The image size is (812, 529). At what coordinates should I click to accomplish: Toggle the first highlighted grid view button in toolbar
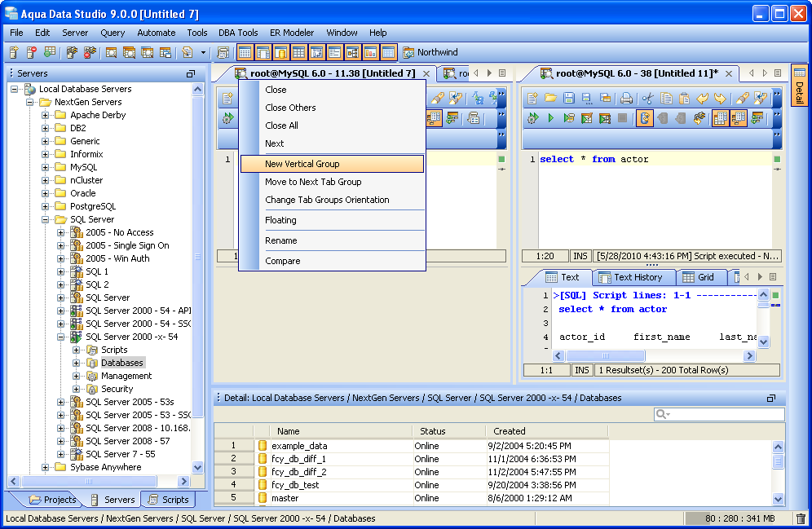245,52
